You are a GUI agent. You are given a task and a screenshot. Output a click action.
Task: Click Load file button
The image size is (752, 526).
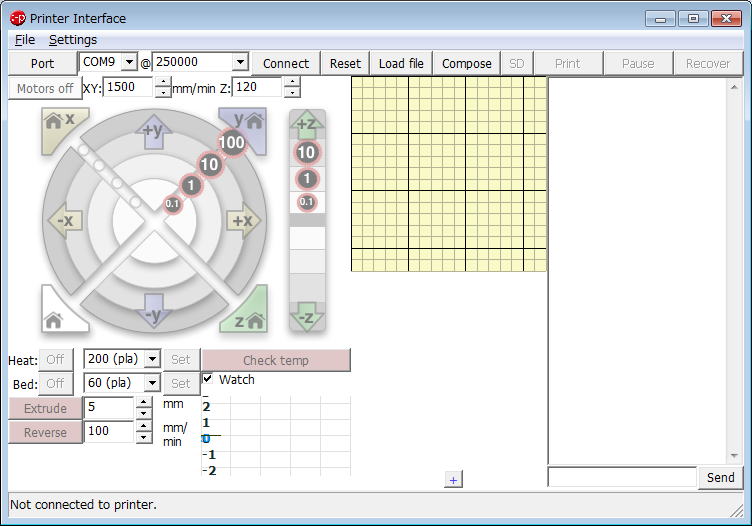tap(401, 63)
